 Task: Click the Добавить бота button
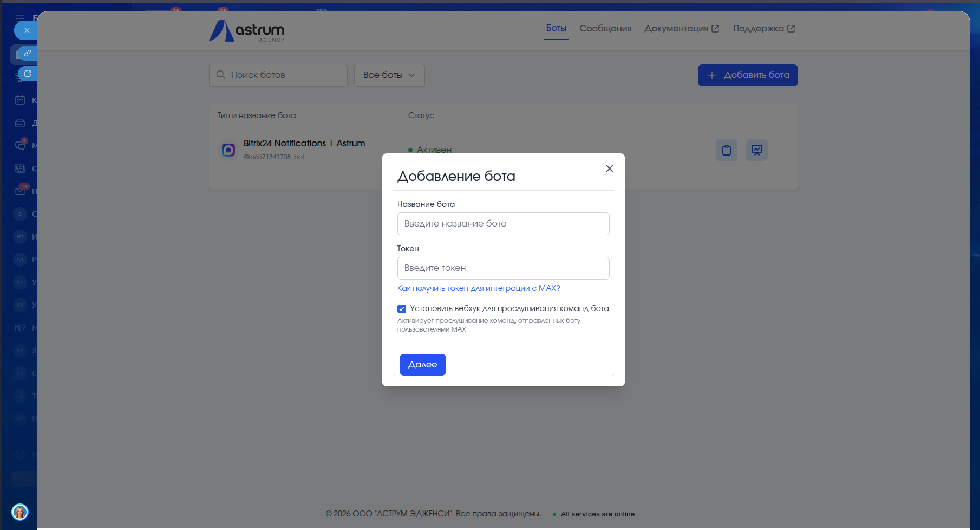pyautogui.click(x=748, y=75)
